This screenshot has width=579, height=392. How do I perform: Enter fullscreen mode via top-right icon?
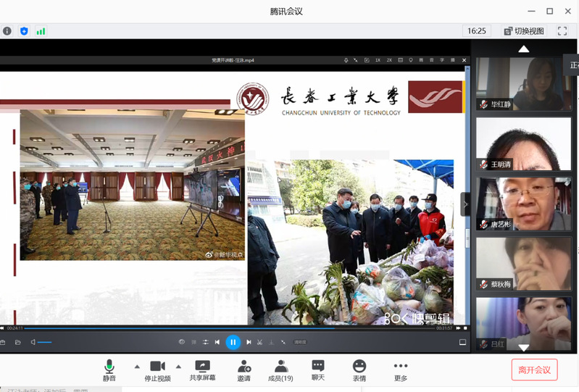[562, 31]
